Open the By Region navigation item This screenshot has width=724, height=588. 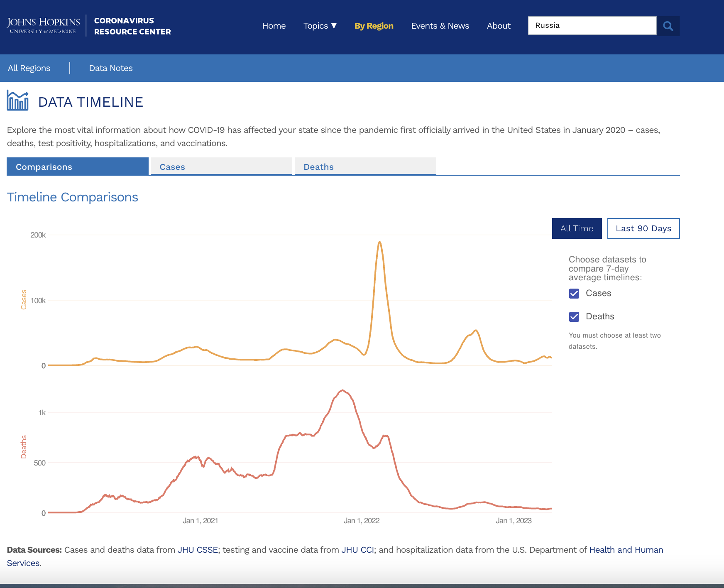pyautogui.click(x=374, y=26)
